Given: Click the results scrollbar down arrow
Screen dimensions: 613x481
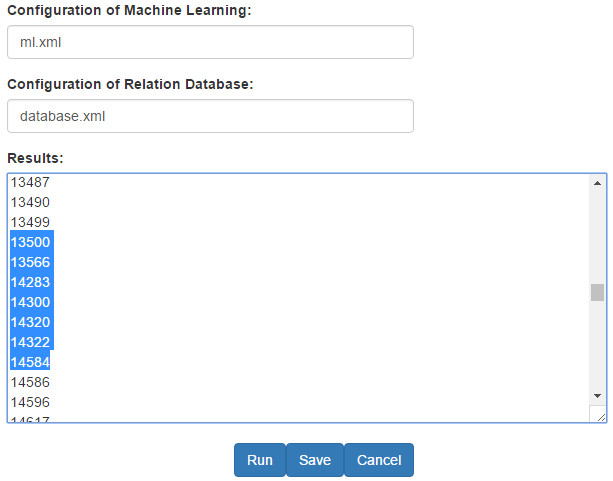Looking at the screenshot, I should [597, 396].
